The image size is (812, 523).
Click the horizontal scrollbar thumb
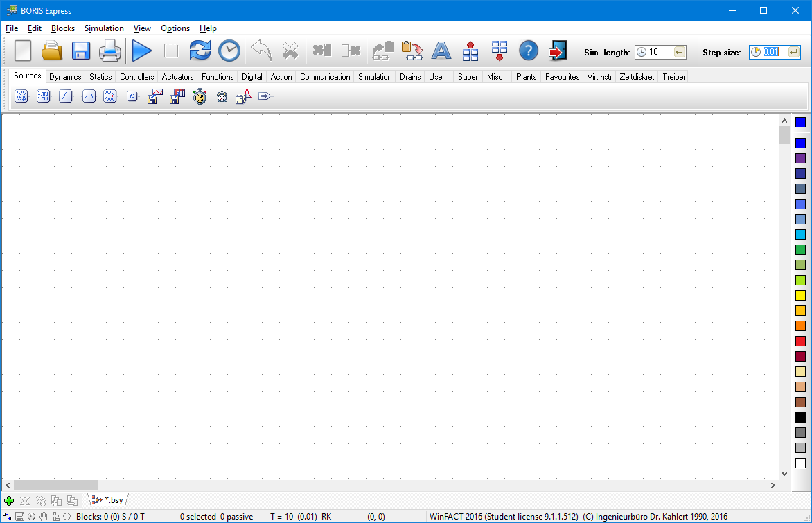(56, 485)
